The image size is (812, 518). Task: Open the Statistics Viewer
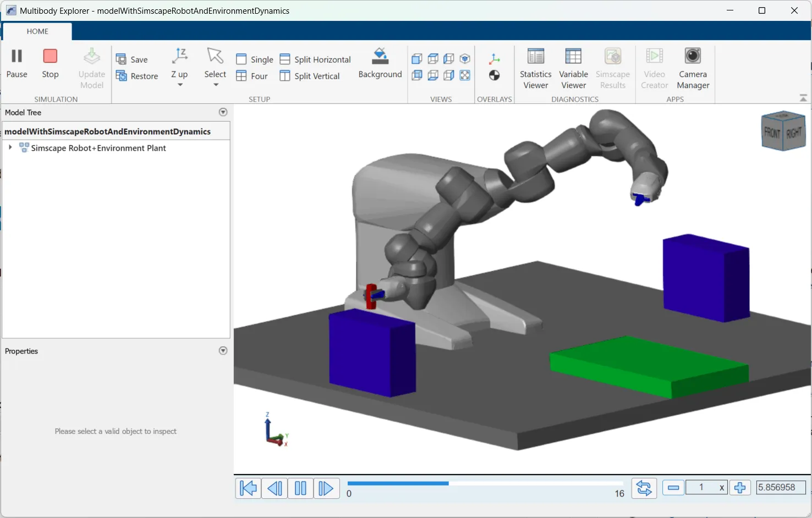535,67
